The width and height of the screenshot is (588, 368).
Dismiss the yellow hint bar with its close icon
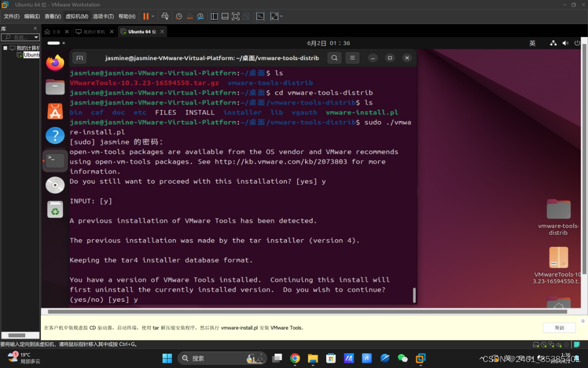(583, 321)
